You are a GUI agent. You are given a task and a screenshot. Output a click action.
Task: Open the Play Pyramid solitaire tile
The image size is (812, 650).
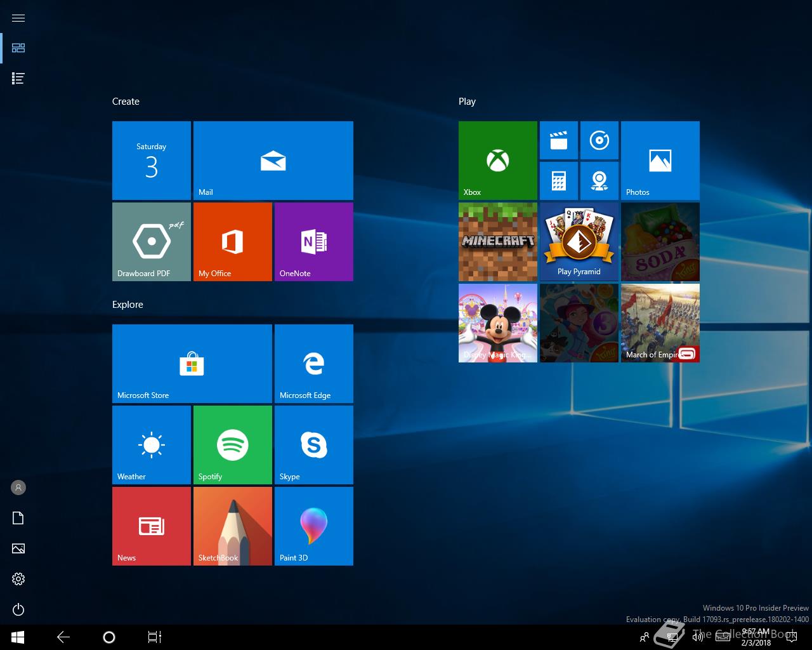coord(579,242)
